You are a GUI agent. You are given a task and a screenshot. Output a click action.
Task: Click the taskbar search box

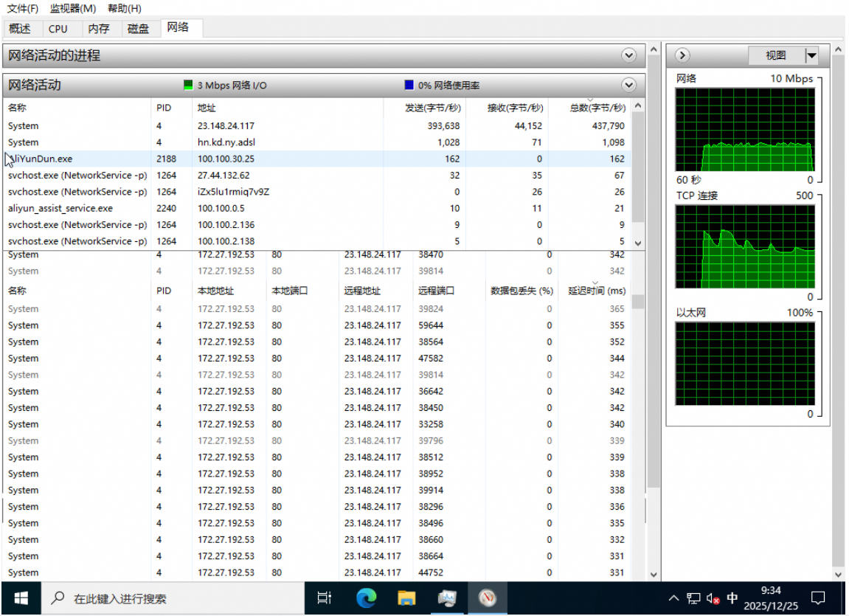[173, 598]
